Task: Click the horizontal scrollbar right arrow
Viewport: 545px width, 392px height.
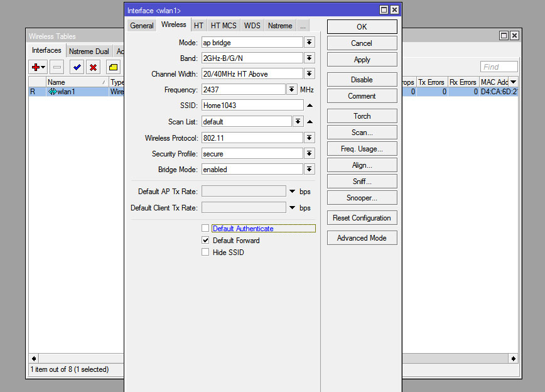Action: (x=514, y=359)
